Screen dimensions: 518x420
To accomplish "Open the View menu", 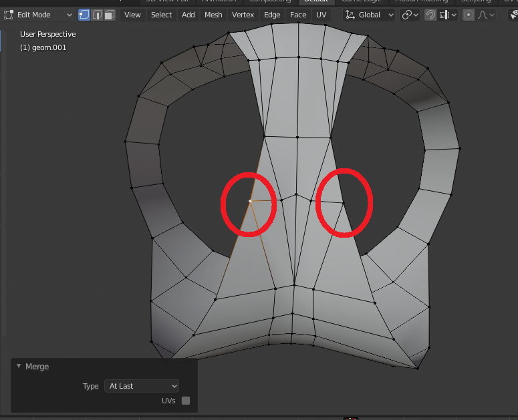I will (132, 15).
